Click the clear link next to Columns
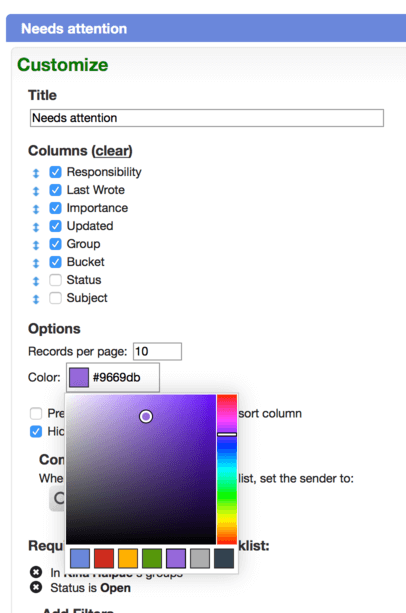406x613 pixels. click(x=112, y=151)
